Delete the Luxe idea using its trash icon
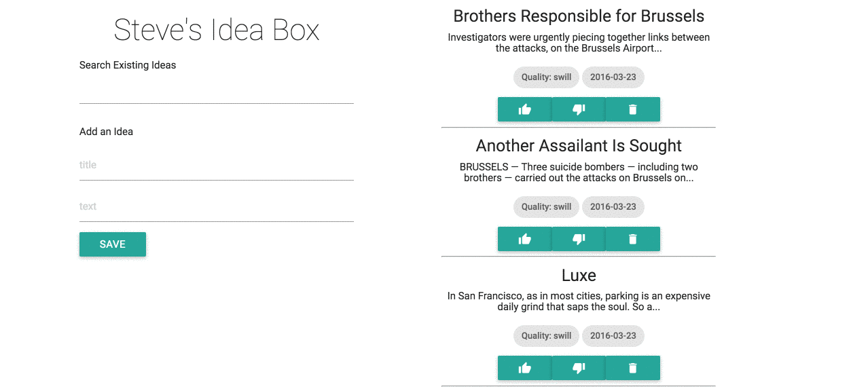Image resolution: width=868 pixels, height=391 pixels. coord(632,367)
